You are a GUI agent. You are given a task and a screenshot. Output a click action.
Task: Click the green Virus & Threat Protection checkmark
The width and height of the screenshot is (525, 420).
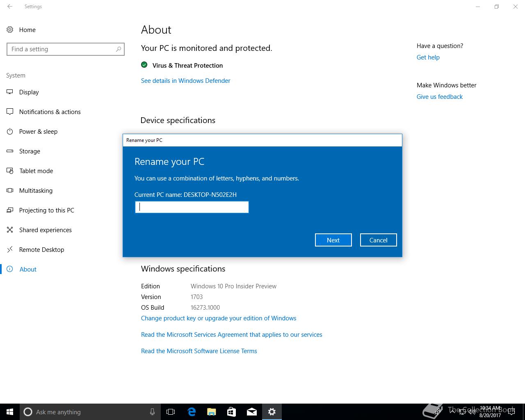[x=144, y=65]
